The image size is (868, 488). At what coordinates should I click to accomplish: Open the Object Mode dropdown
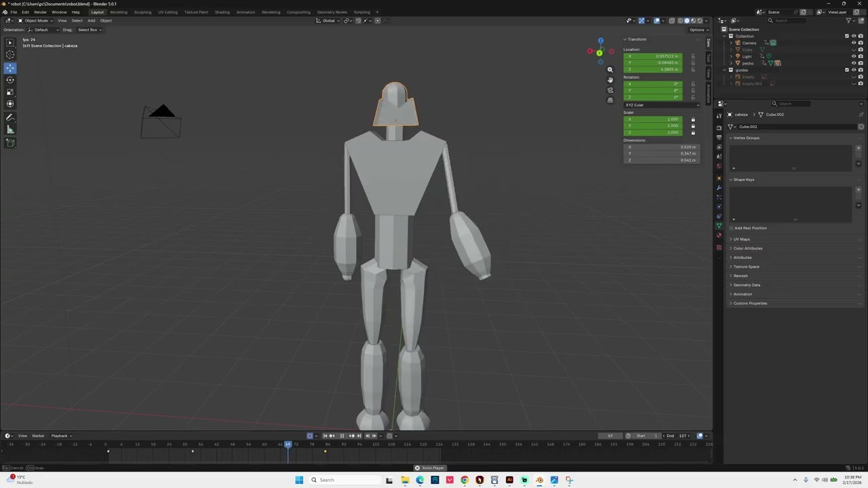tap(36, 21)
